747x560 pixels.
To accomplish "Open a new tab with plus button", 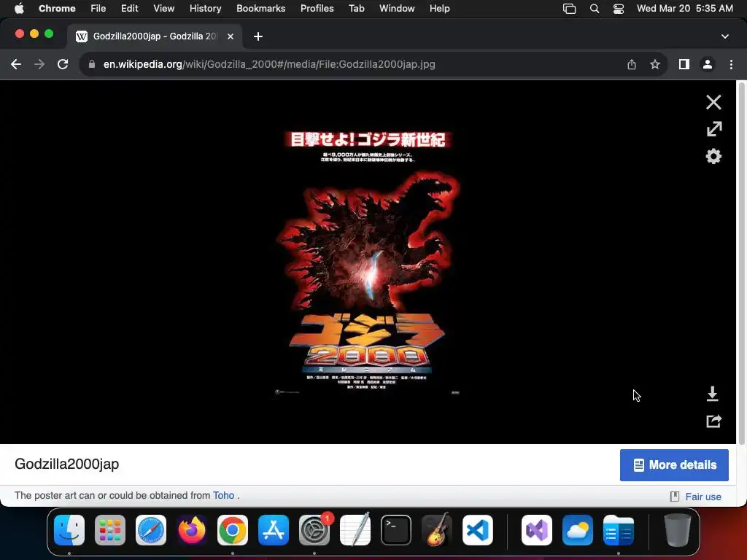I will click(x=258, y=36).
